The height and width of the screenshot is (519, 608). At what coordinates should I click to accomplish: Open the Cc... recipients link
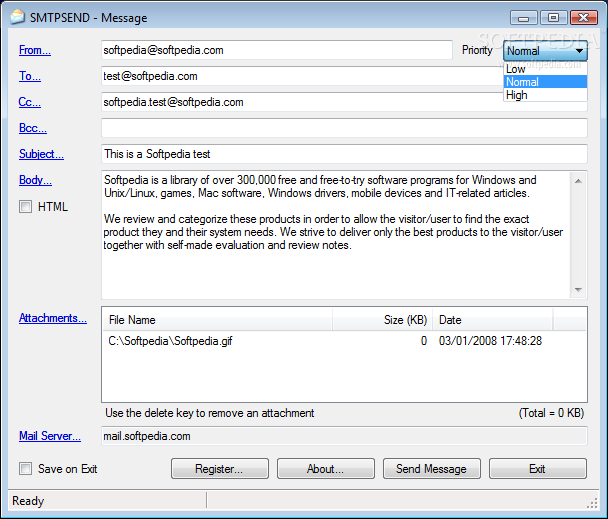[29, 102]
